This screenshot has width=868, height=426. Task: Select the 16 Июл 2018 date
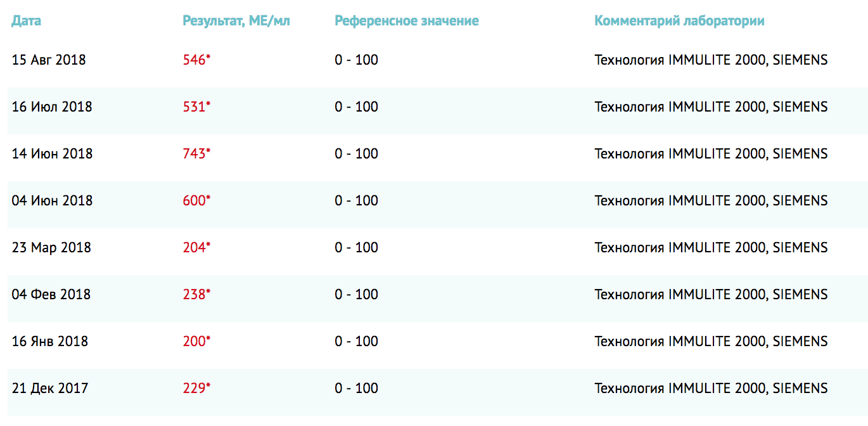(52, 107)
